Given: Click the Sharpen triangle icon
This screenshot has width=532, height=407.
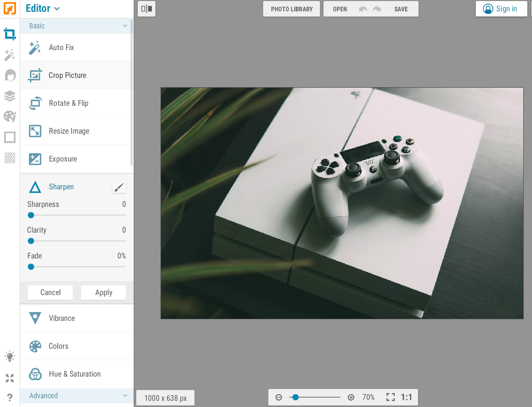Looking at the screenshot, I should (x=35, y=187).
